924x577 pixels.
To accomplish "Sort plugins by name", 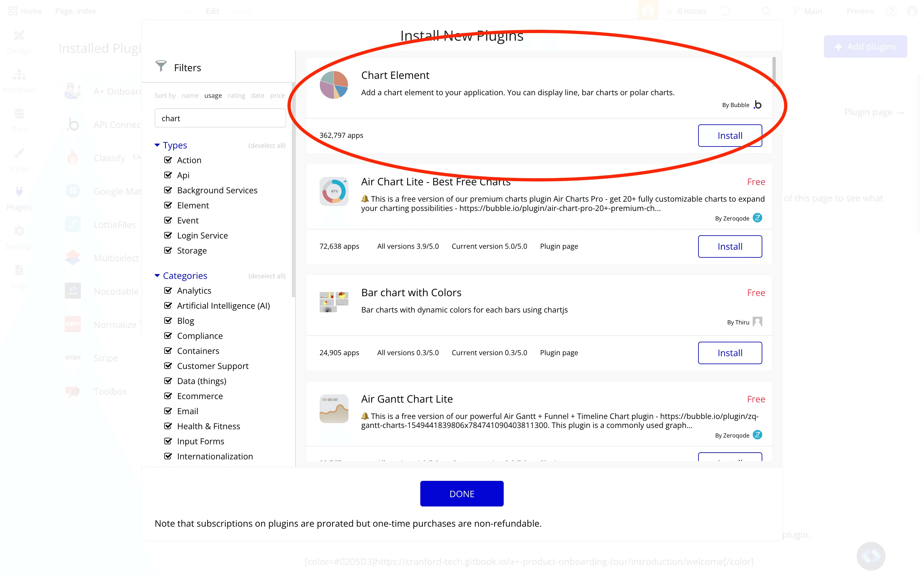I will [x=190, y=96].
